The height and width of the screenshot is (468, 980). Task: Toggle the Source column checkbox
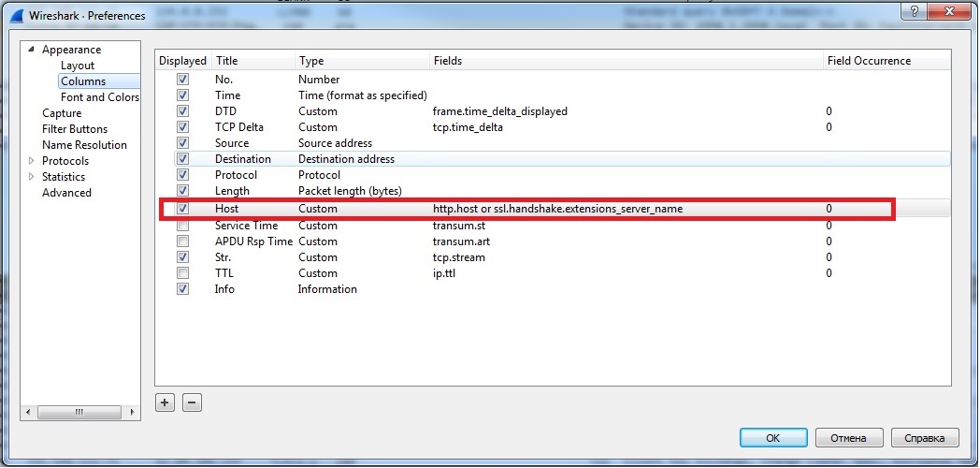(182, 142)
